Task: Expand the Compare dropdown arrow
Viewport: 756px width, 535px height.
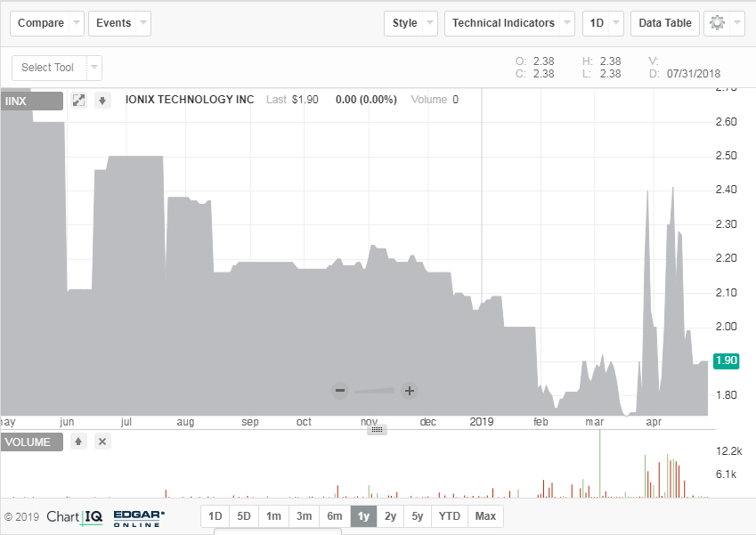Action: [x=77, y=23]
